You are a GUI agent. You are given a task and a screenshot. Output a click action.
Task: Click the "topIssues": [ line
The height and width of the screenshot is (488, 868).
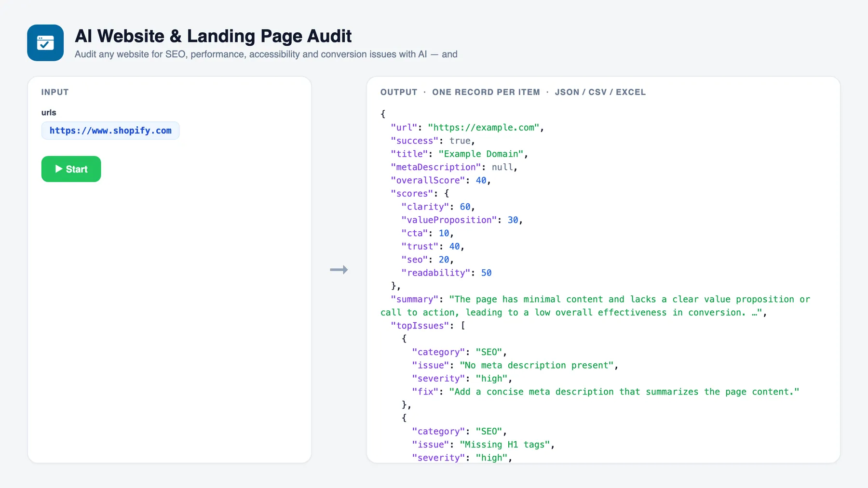428,326
